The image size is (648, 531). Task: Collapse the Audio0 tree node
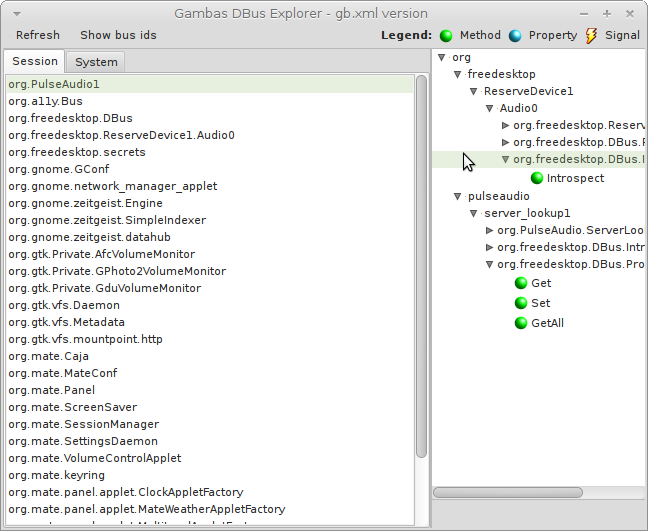click(489, 108)
